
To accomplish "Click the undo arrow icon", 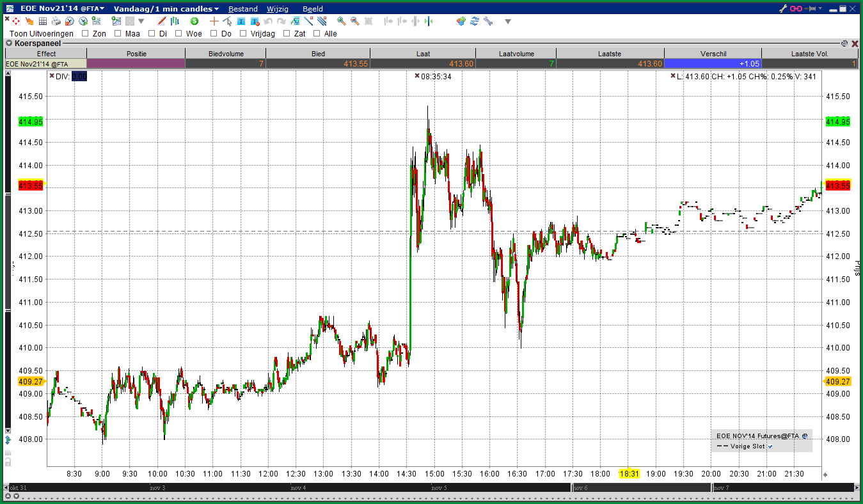I will coord(268,21).
